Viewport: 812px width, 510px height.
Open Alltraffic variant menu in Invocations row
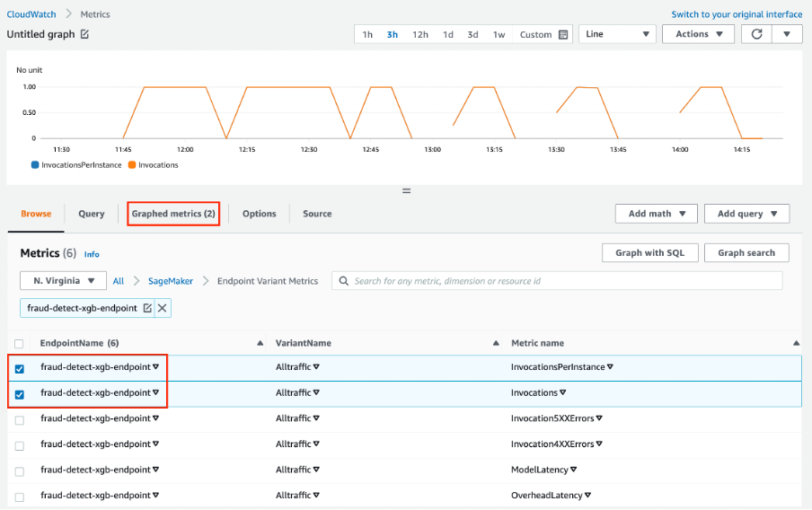coord(316,392)
